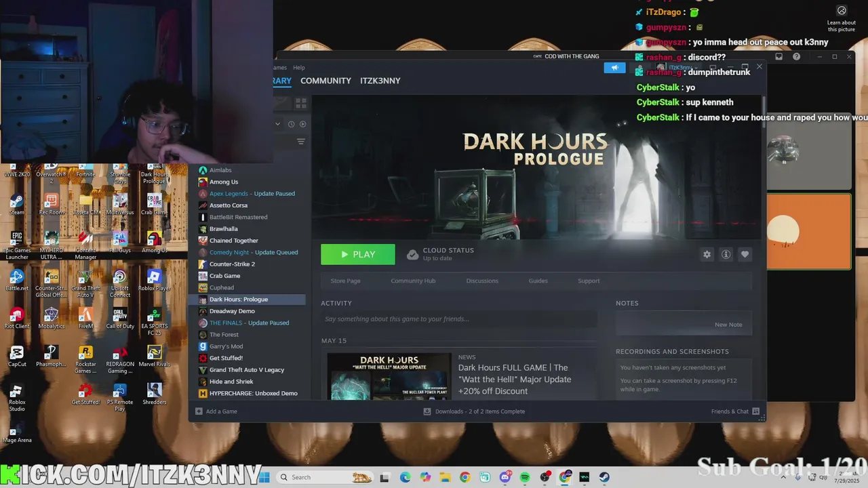Open Spotify from taskbar
The width and height of the screenshot is (868, 488).
click(x=524, y=477)
